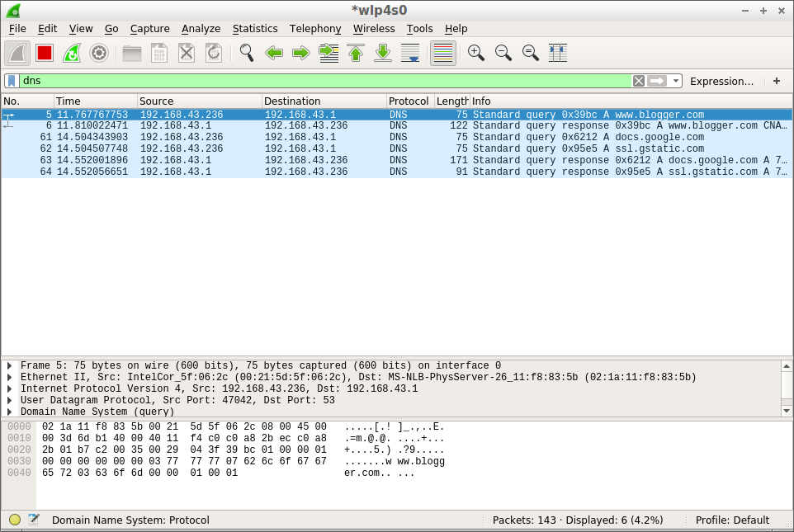794x532 pixels.
Task: Stop the running capture with red square
Action: coord(45,53)
